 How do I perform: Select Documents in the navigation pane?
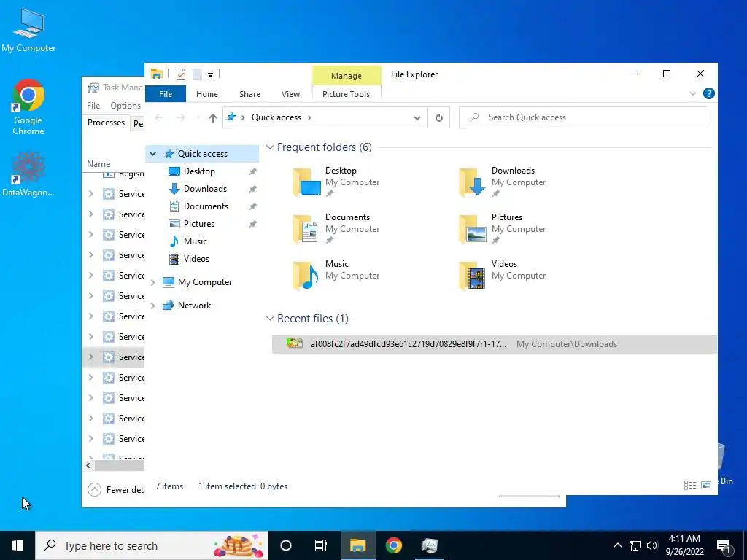coord(206,206)
